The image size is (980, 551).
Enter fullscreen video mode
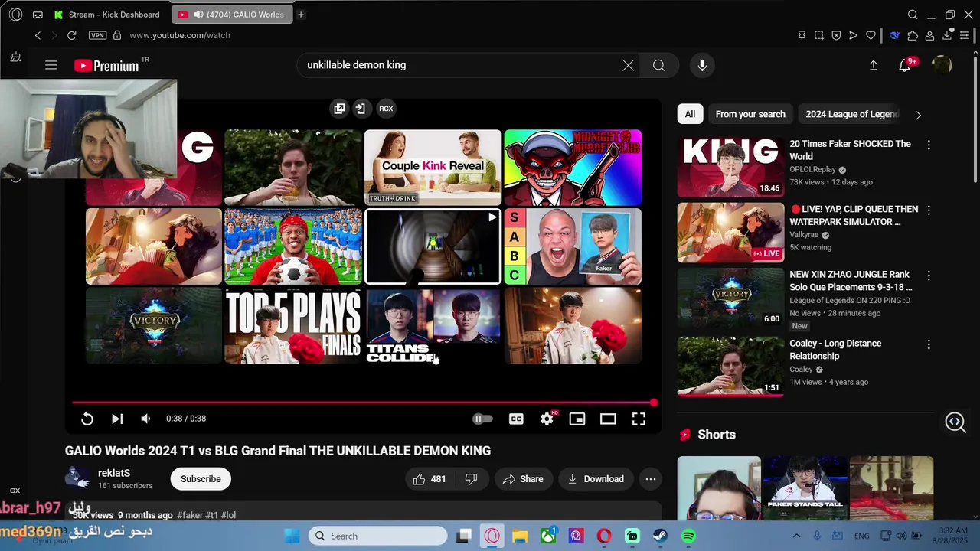coord(639,419)
